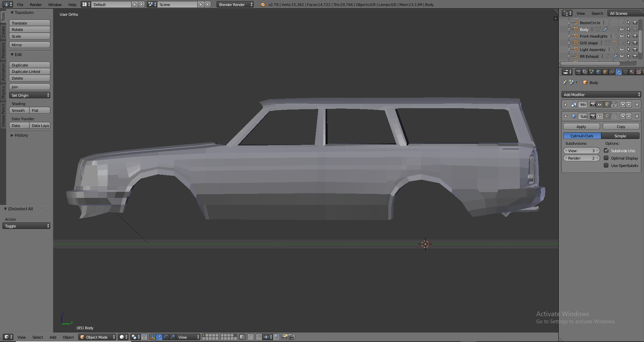Viewport: 644px width, 342px height.
Task: Open the 3D viewport Select menu
Action: click(38, 337)
